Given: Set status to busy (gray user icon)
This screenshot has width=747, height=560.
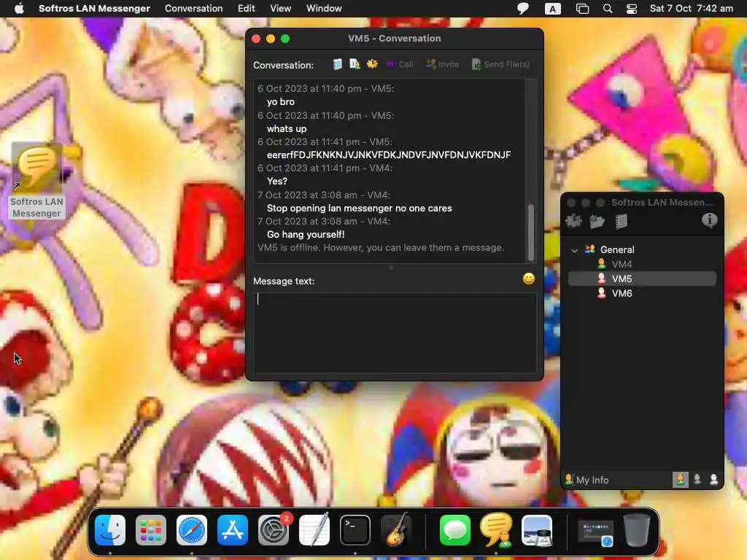Looking at the screenshot, I should (697, 480).
